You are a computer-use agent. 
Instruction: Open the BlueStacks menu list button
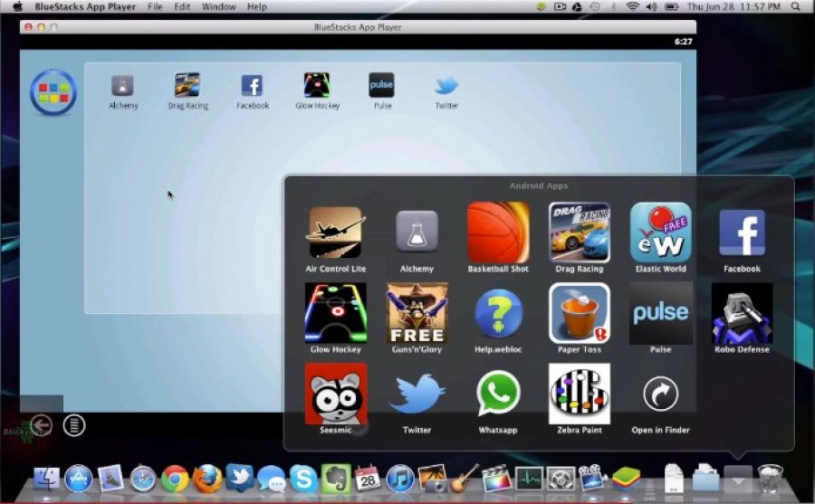[74, 425]
